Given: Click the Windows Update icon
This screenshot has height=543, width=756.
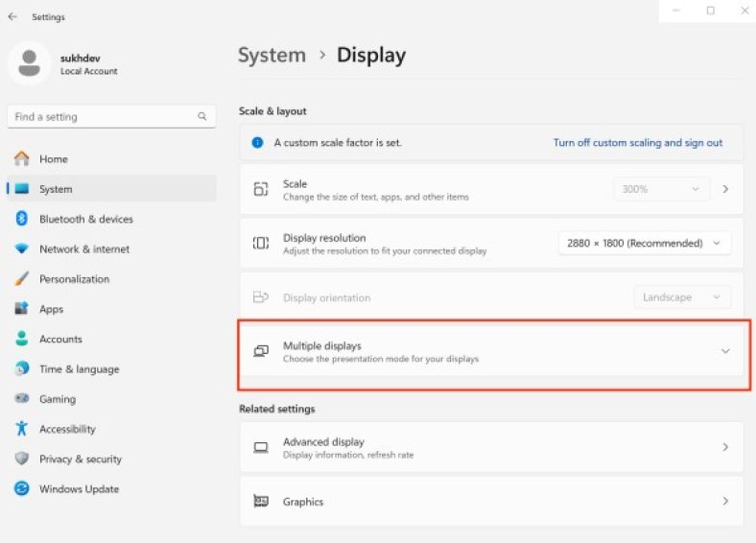Looking at the screenshot, I should point(22,489).
